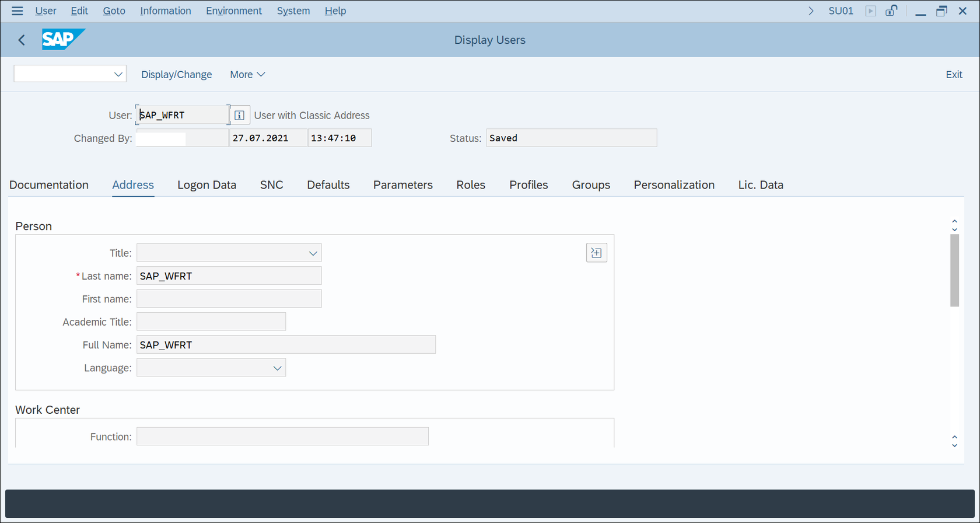Screen dimensions: 980x523
Task: Click the Display Users title
Action: pos(489,40)
